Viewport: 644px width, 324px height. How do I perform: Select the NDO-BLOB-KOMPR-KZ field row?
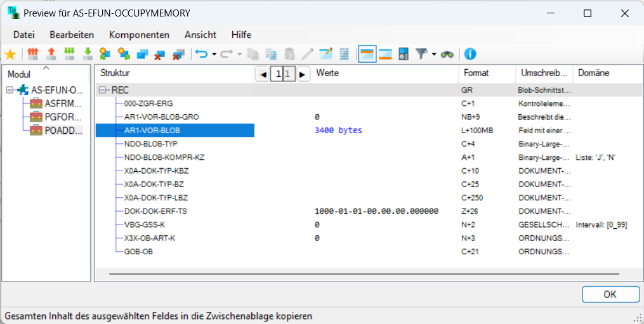coord(164,157)
